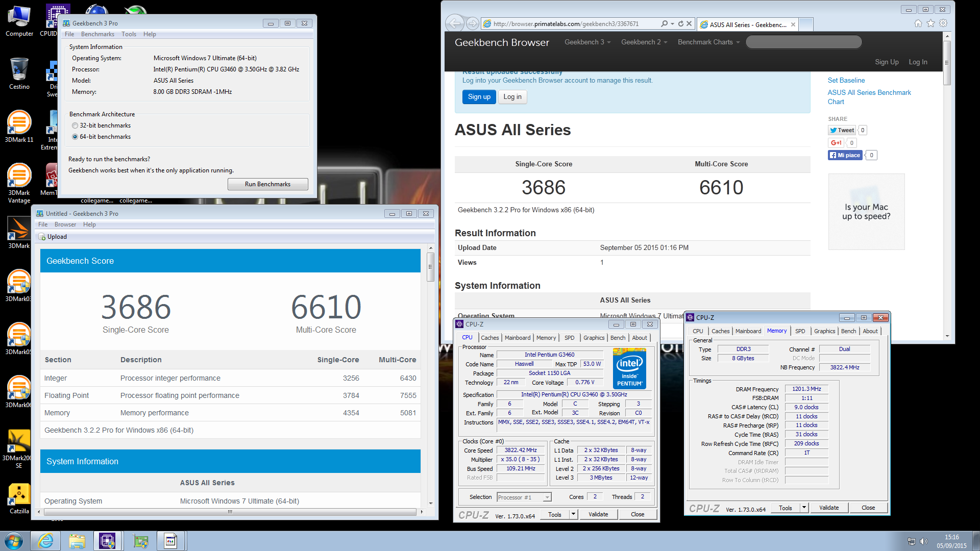980x551 pixels.
Task: Click the Log in button beside Sign up
Action: tap(512, 97)
